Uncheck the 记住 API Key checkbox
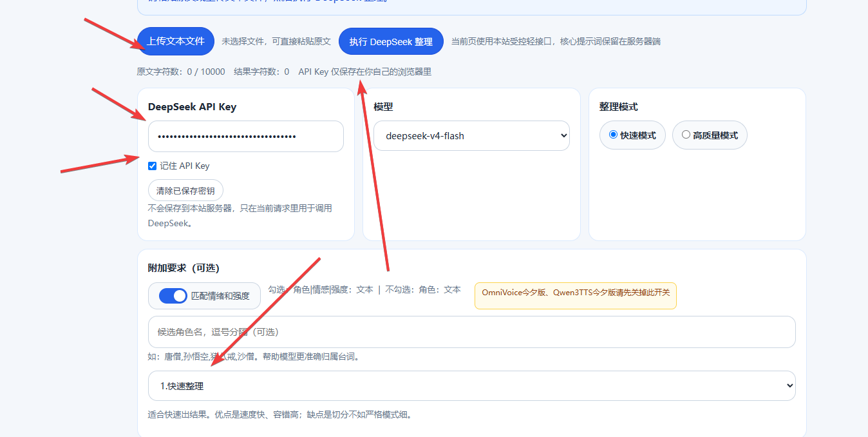 tap(153, 166)
